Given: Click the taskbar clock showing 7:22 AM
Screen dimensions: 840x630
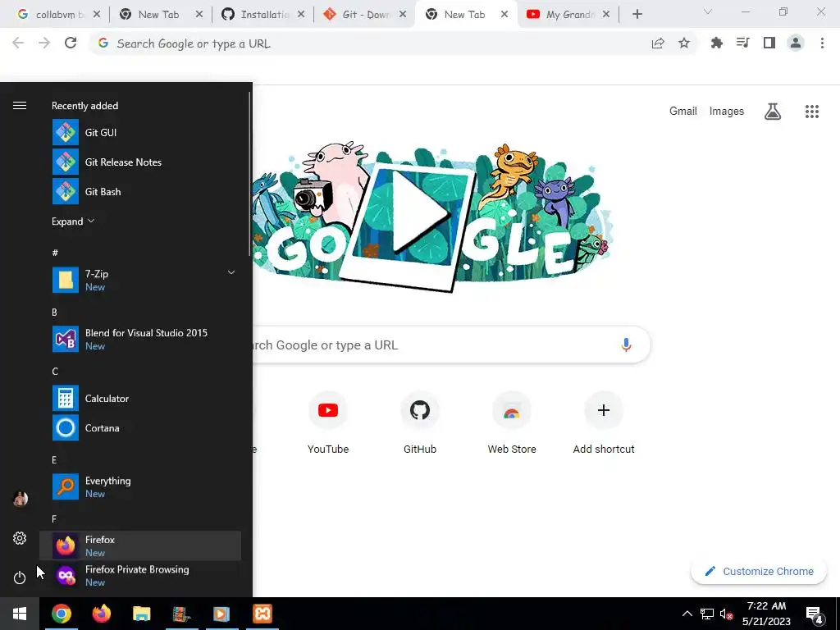Looking at the screenshot, I should tap(766, 614).
